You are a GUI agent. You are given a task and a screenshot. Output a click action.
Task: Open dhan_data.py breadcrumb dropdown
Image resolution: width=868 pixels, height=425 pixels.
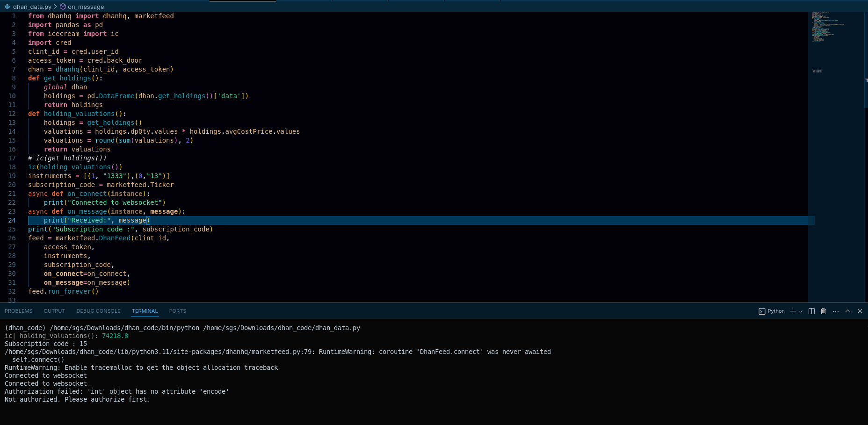(x=32, y=7)
